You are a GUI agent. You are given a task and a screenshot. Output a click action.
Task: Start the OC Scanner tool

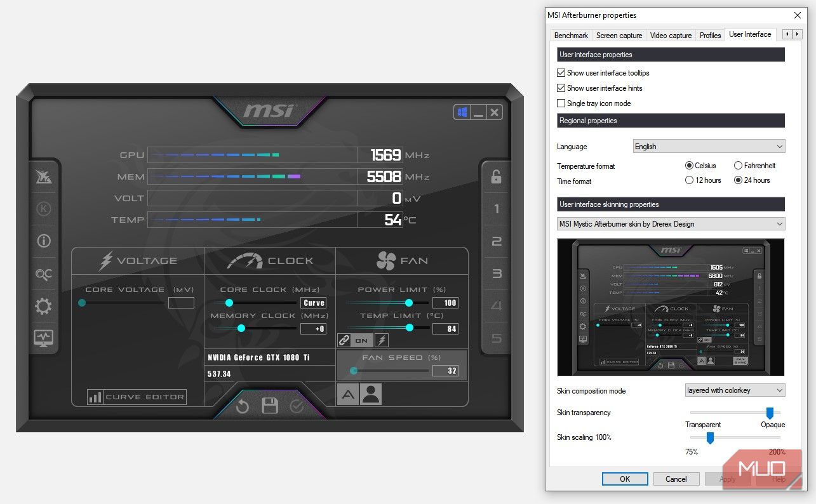43,274
